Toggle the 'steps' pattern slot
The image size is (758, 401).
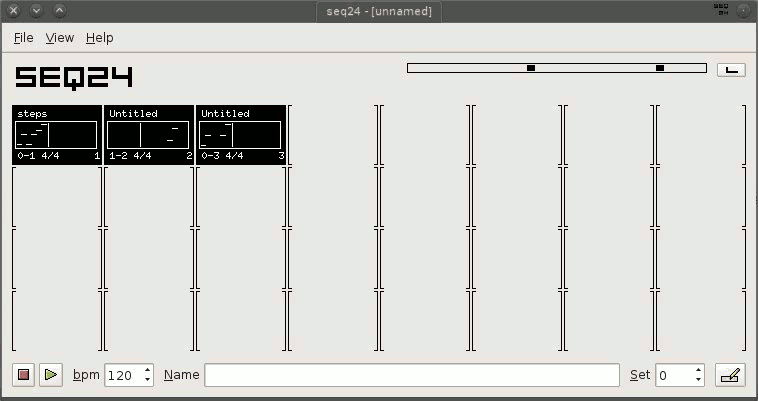pyautogui.click(x=57, y=134)
